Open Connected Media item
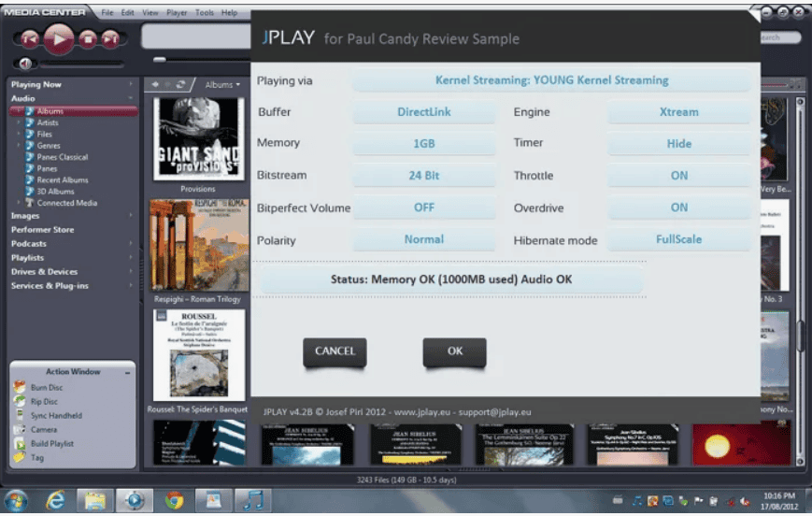 coord(66,203)
